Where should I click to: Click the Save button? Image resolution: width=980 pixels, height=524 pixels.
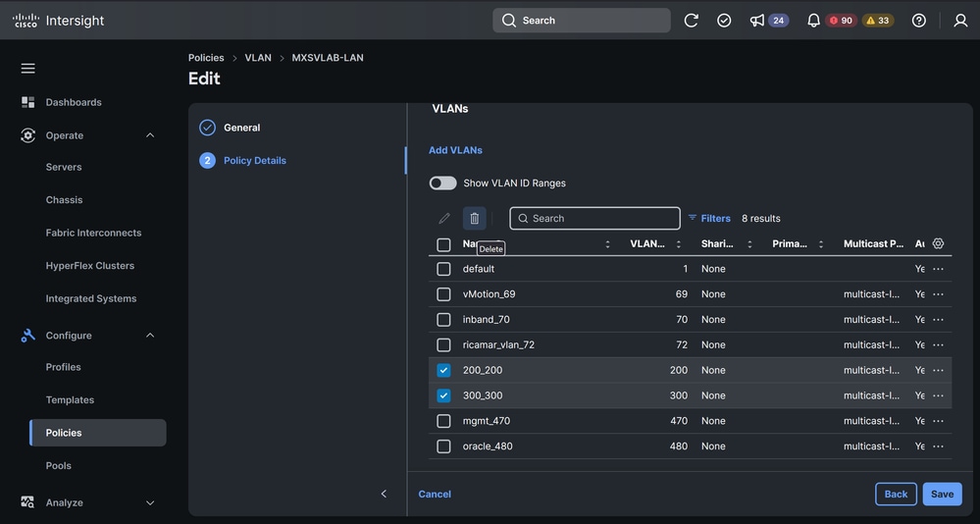(942, 494)
